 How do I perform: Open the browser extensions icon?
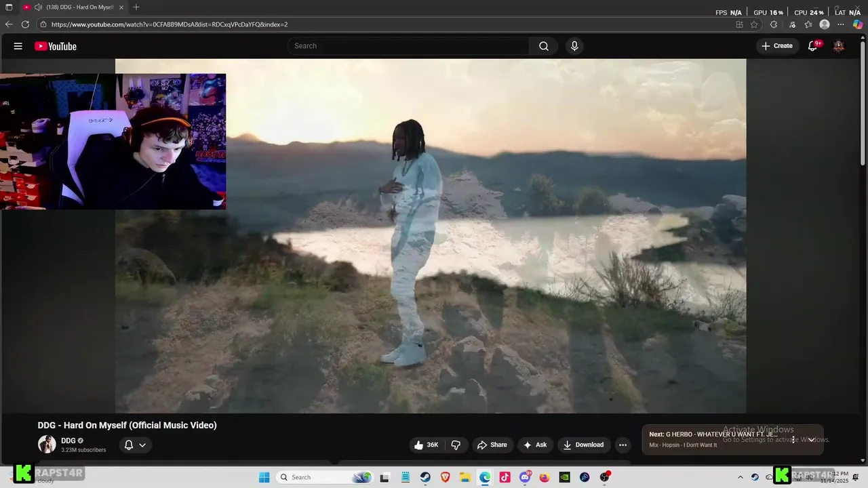pos(774,24)
